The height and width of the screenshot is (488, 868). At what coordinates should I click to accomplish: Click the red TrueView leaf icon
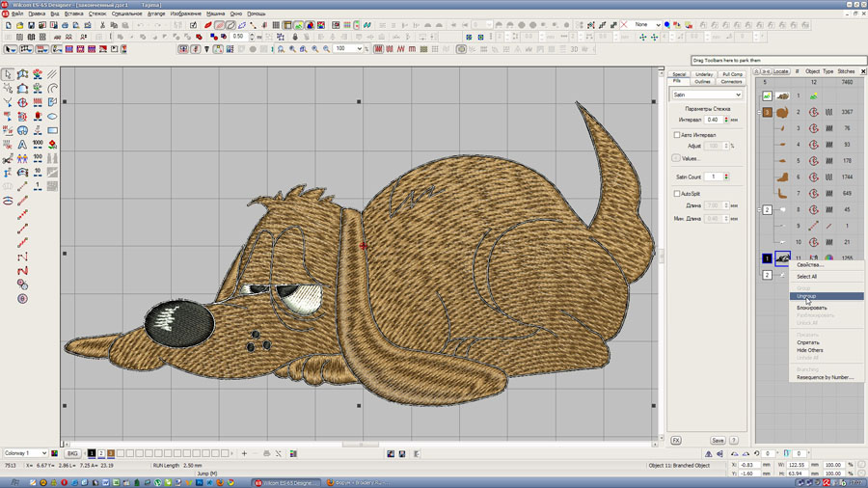pos(208,25)
